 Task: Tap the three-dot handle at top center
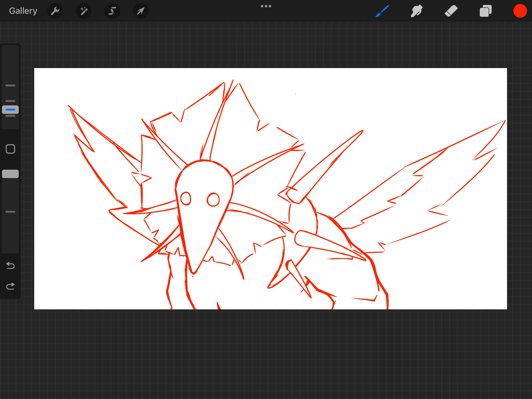[x=266, y=6]
